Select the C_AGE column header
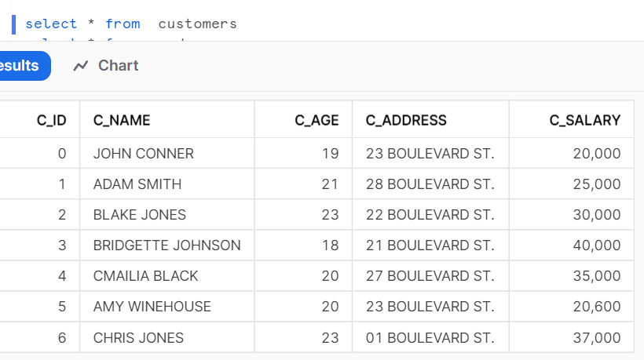Image resolution: width=644 pixels, height=360 pixels. (x=303, y=120)
